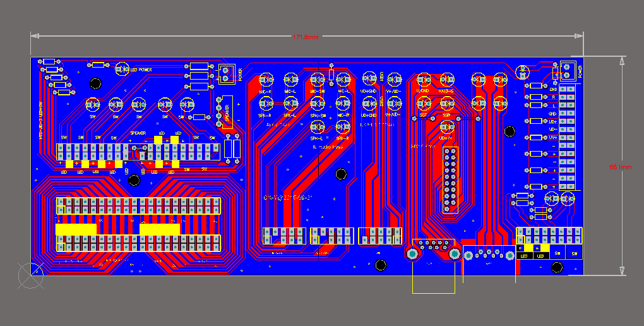Viewport: 644px width, 326px height.
Task: Click the 'UV+' label on right terminal strip
Action: tap(553, 138)
